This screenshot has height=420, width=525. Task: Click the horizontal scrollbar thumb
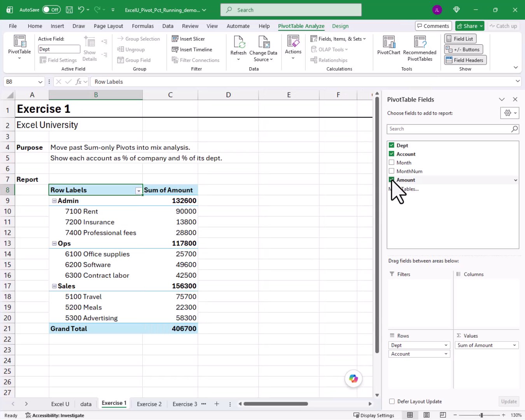pyautogui.click(x=276, y=404)
